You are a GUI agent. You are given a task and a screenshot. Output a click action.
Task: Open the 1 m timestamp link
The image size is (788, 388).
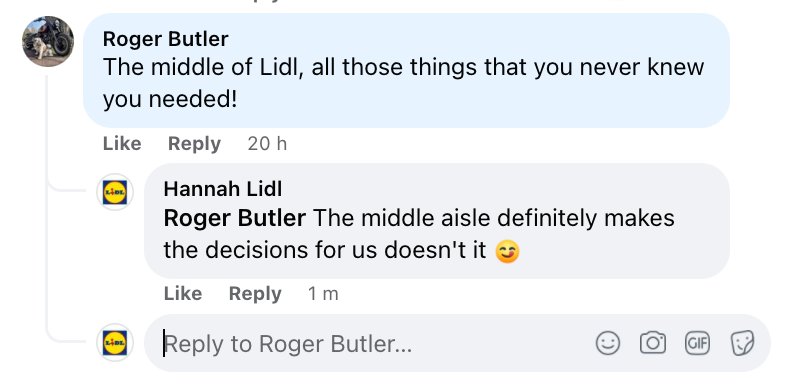[x=323, y=294]
